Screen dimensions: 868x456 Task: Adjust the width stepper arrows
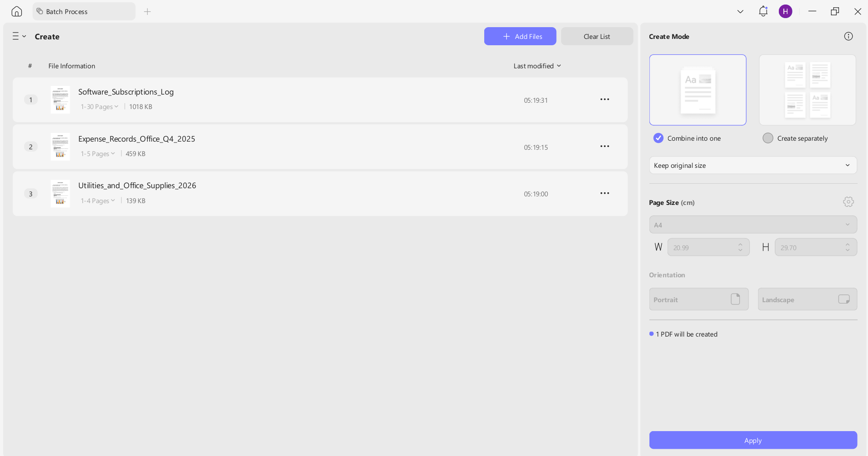(x=740, y=247)
